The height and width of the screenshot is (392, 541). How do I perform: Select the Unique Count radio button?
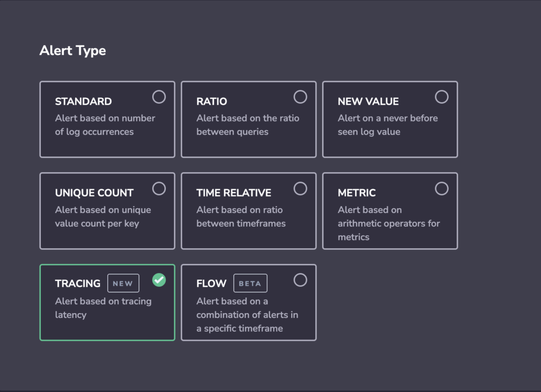coord(159,189)
